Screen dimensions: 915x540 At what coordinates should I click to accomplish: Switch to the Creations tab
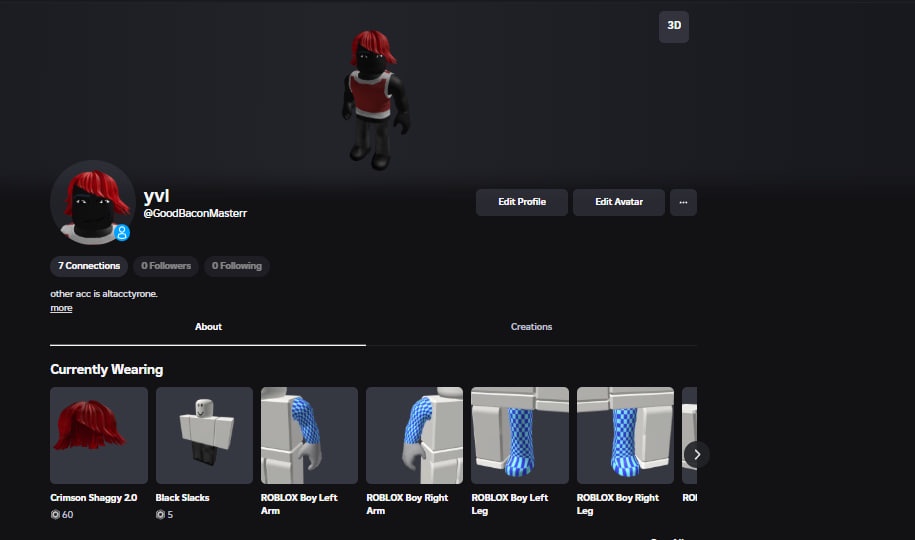click(531, 327)
